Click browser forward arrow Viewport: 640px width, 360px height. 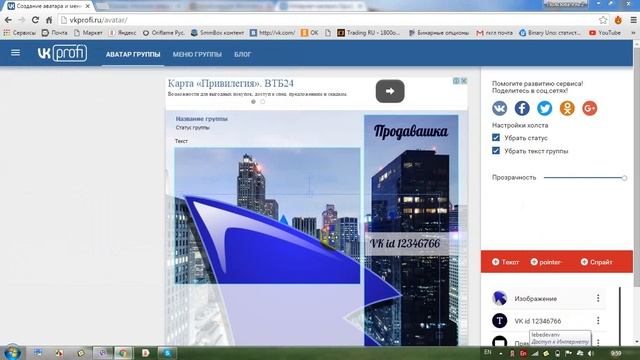point(22,20)
